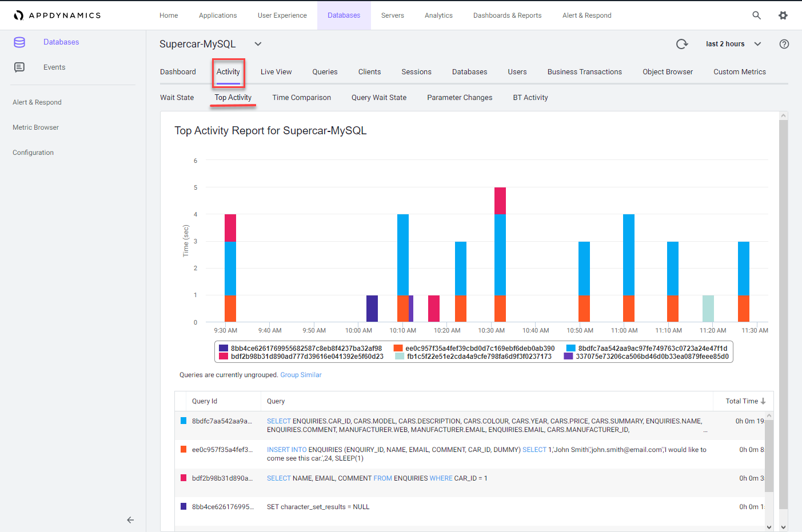Open Metric Browser in sidebar

pyautogui.click(x=35, y=127)
